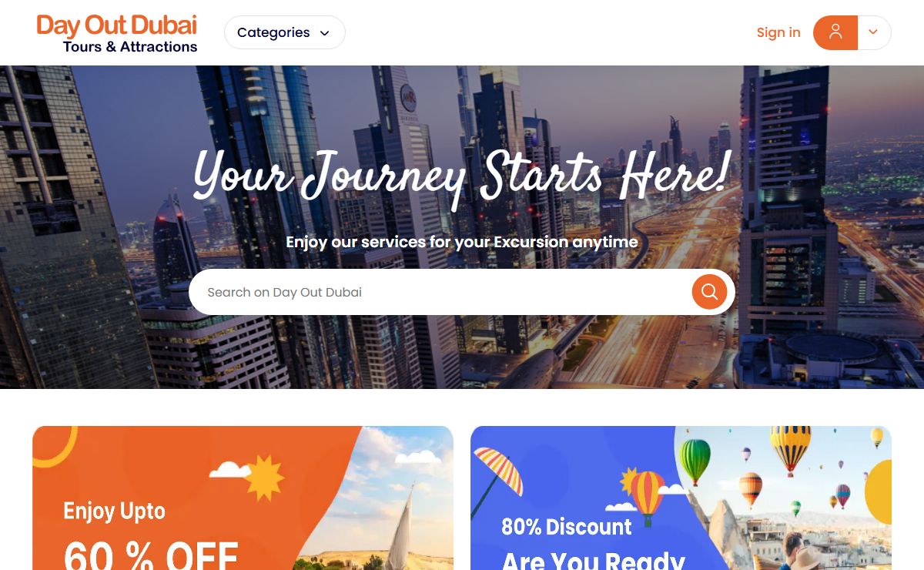This screenshot has width=924, height=570.
Task: Open the orange user profile icon
Action: pyautogui.click(x=835, y=32)
